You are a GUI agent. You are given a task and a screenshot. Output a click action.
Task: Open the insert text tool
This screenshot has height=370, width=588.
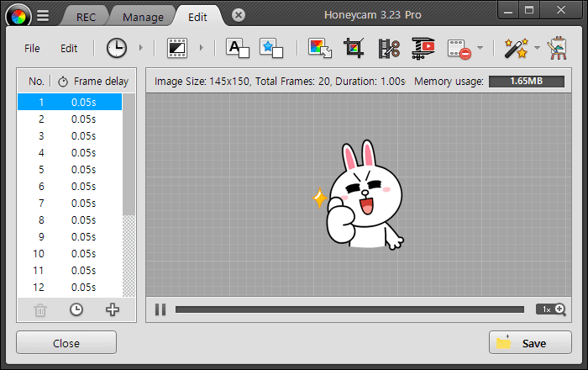coord(239,49)
